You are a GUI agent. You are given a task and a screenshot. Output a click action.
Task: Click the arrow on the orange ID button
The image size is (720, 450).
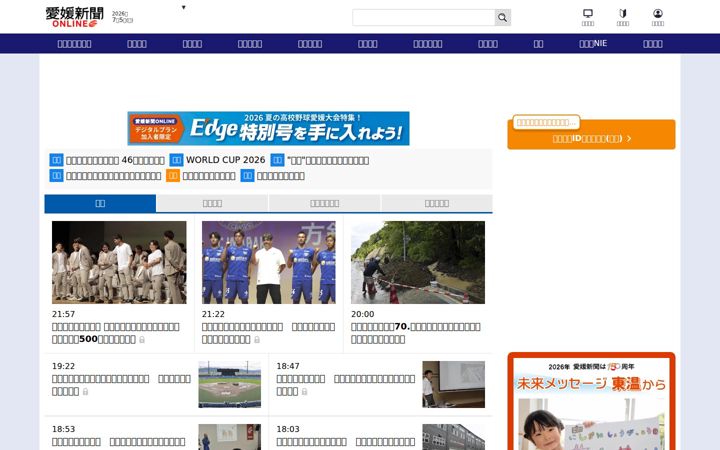[x=629, y=138]
